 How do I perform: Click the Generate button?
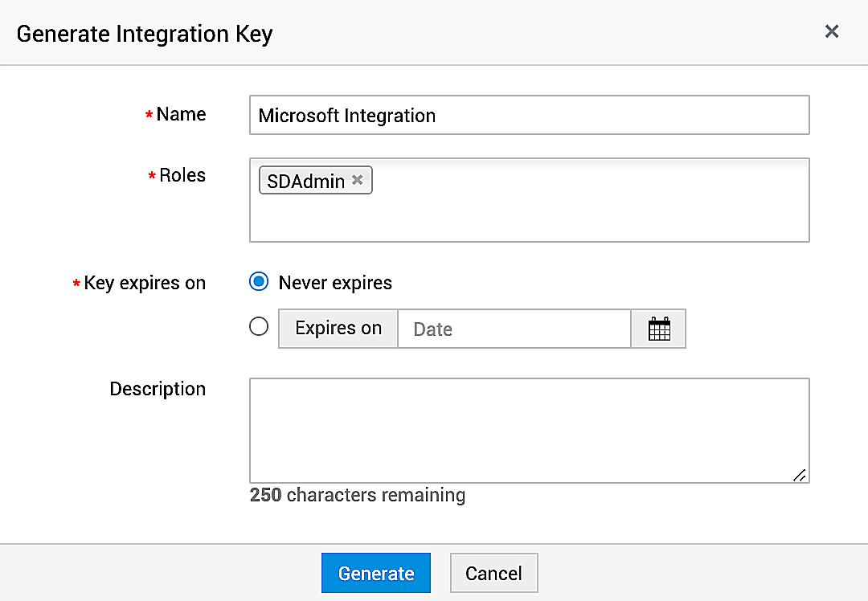point(375,573)
